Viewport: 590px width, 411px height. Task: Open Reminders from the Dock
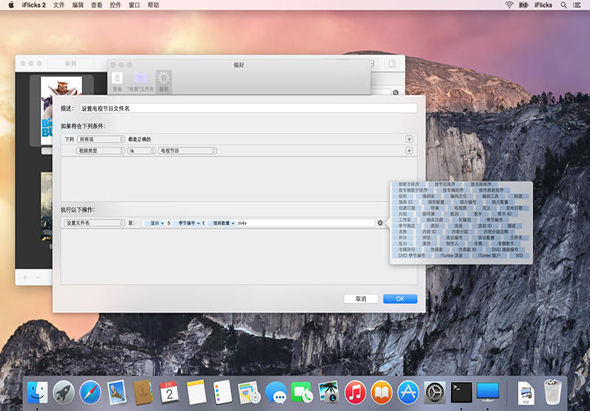[222, 392]
